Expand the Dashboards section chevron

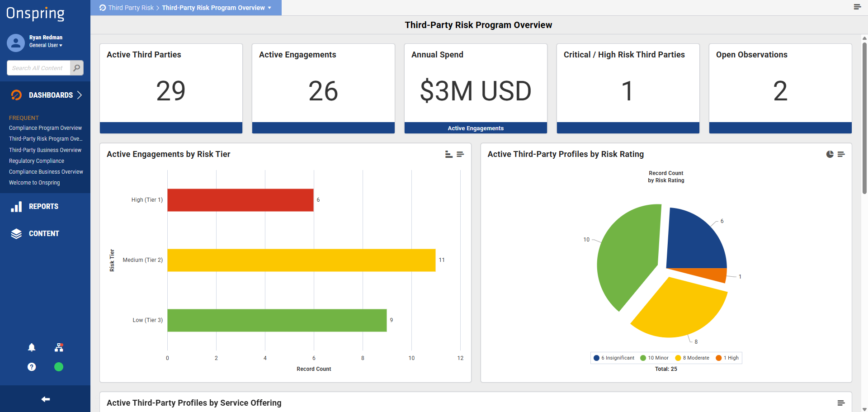80,95
